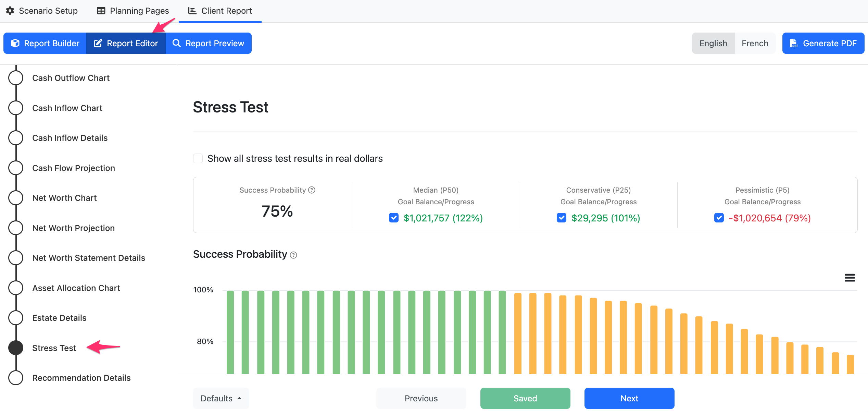This screenshot has width=868, height=412.
Task: Uncheck the Conservative (P25) checkbox
Action: (562, 218)
